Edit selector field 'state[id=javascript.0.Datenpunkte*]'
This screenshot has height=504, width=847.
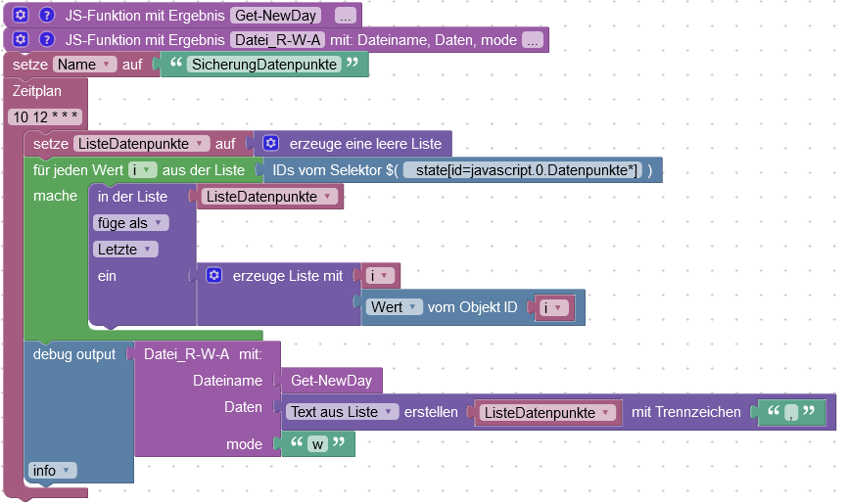tap(523, 170)
